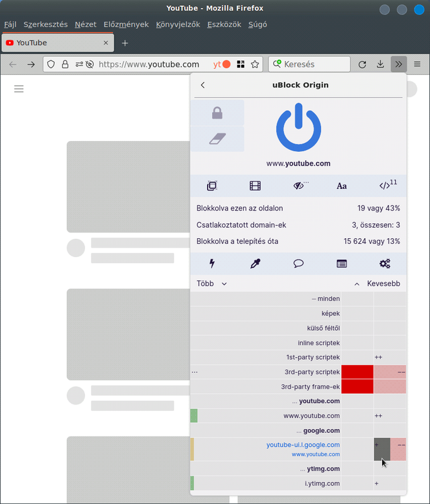This screenshot has height=504, width=430.
Task: Expand the youtube.com domain row
Action: [266, 401]
